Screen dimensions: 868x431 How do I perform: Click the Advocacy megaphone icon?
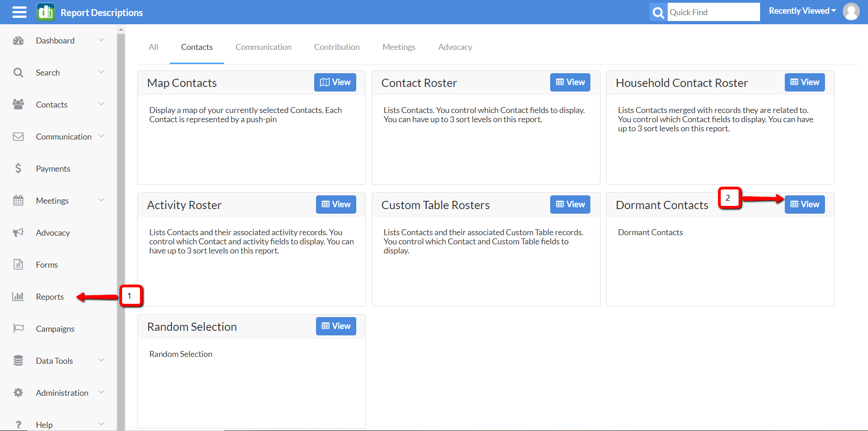coord(18,232)
